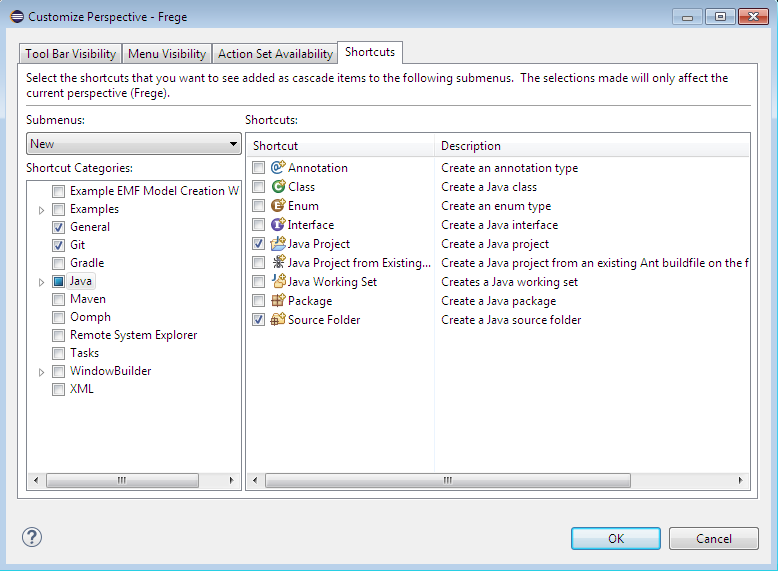Enable the Interface shortcut checkbox
Screen dimensions: 778x571
(258, 225)
